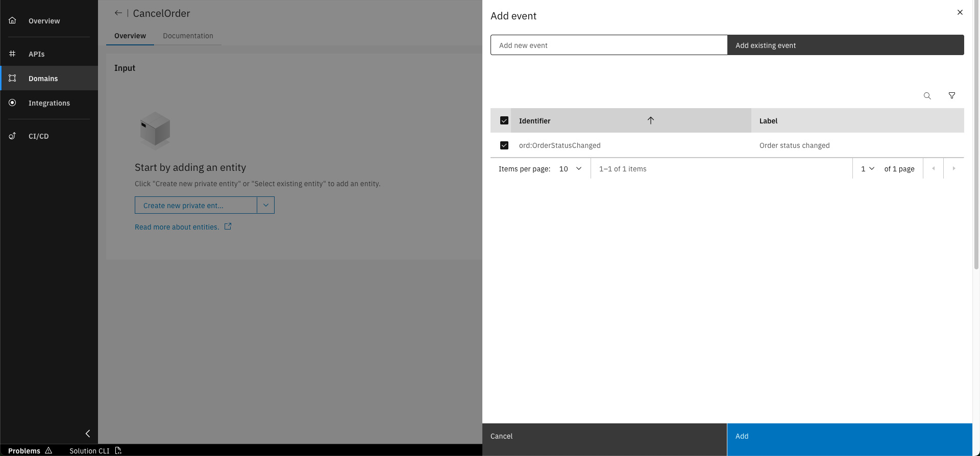Click the ord:OrderStatusChanged identifier text
This screenshot has width=980, height=456.
pos(559,145)
